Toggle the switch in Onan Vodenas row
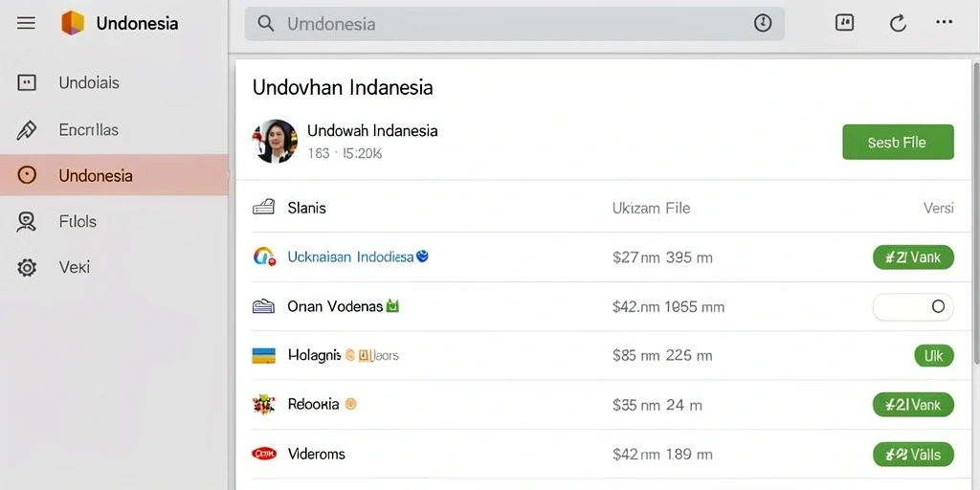 (x=913, y=306)
